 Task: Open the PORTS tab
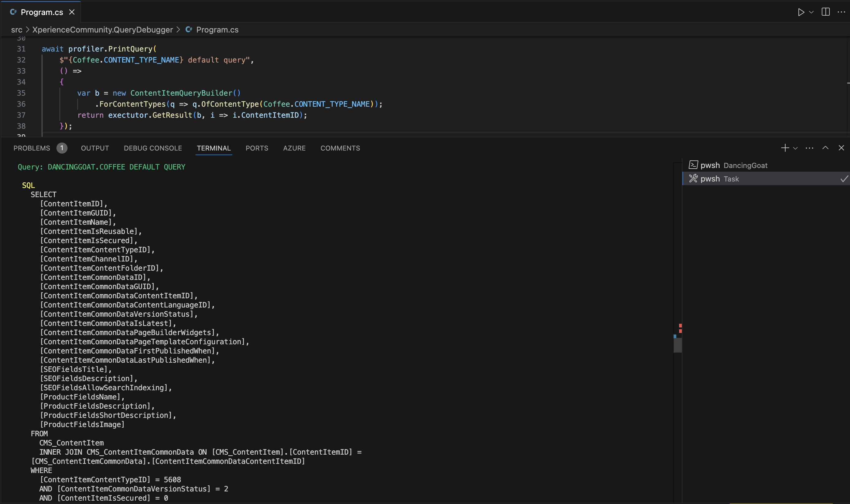257,148
